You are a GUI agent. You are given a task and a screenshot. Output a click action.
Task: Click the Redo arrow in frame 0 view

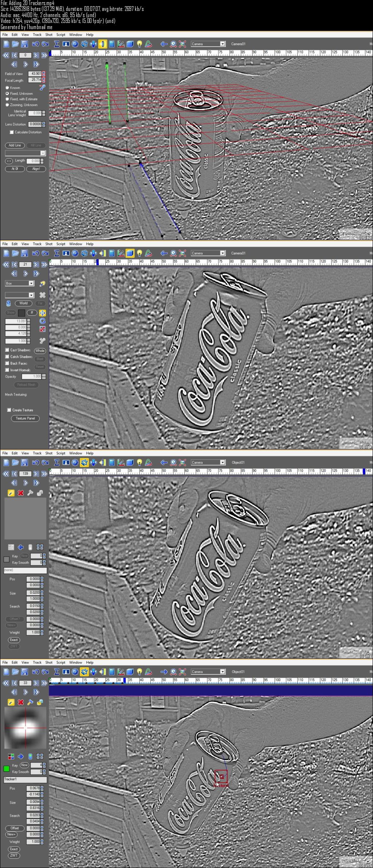coord(45,44)
